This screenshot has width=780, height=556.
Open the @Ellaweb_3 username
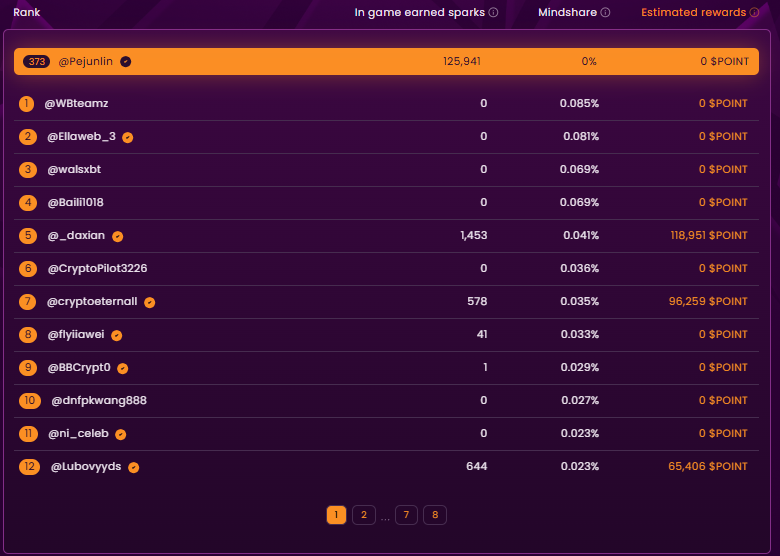click(82, 137)
